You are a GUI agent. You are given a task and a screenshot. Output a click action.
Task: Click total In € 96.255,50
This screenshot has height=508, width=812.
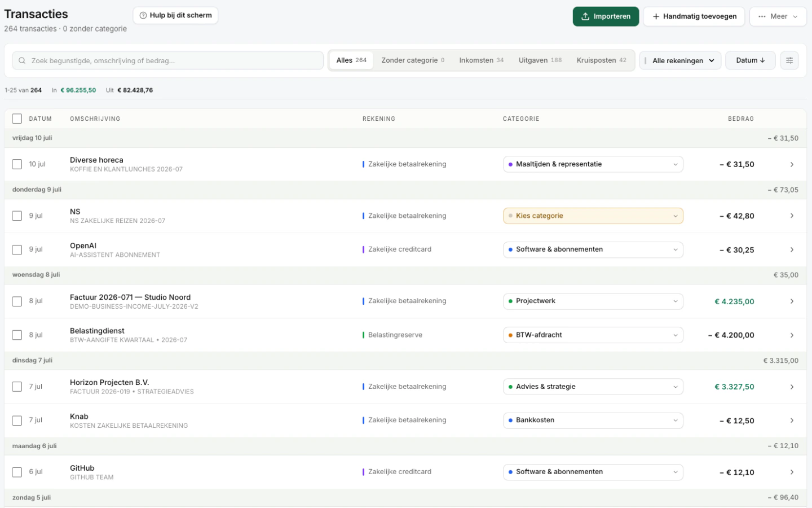click(74, 90)
